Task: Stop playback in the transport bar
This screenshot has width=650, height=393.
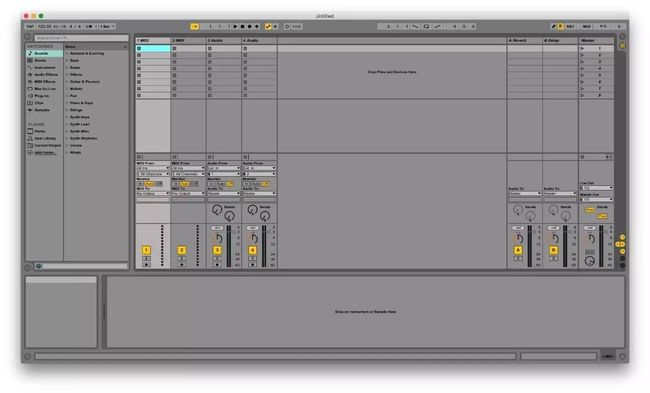Action: 243,27
